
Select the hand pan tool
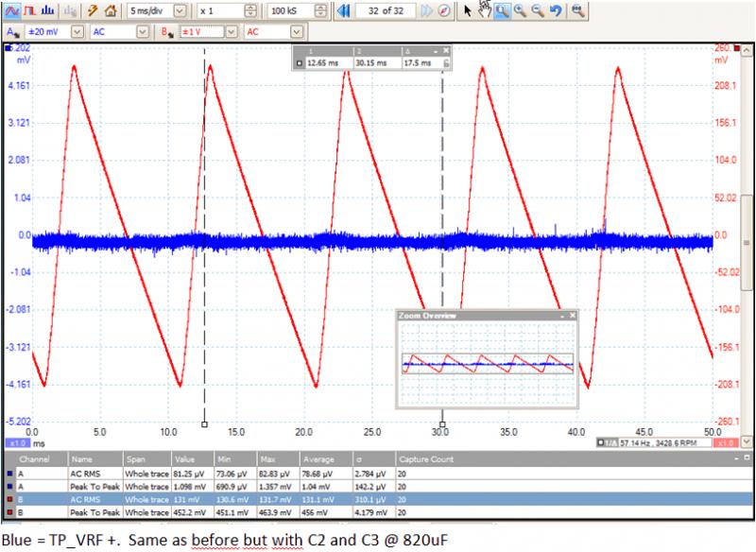pyautogui.click(x=485, y=9)
